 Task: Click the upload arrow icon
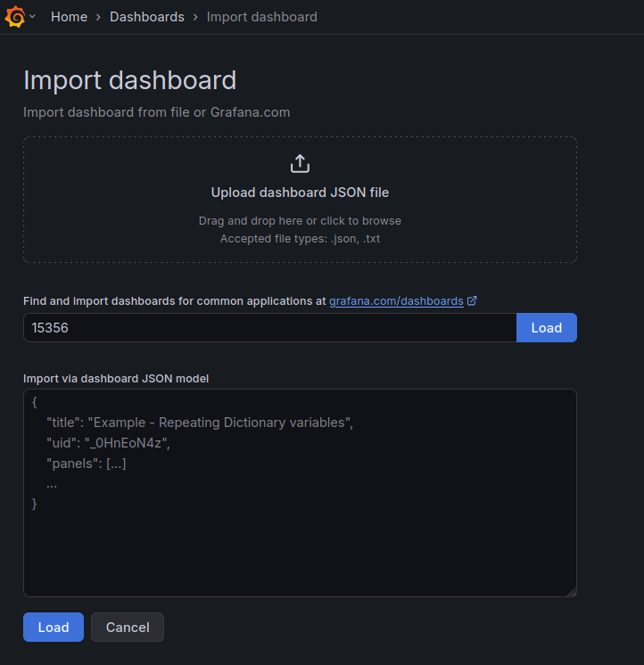coord(300,164)
